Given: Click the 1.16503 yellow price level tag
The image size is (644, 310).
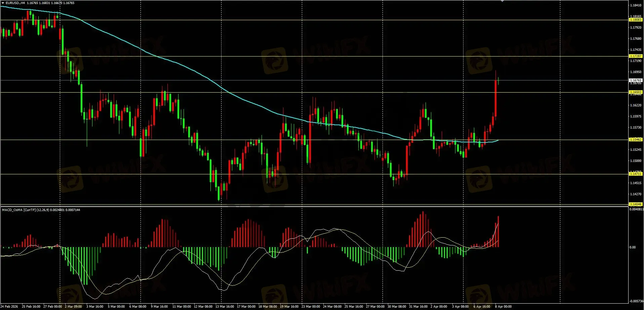Looking at the screenshot, I should [636, 92].
